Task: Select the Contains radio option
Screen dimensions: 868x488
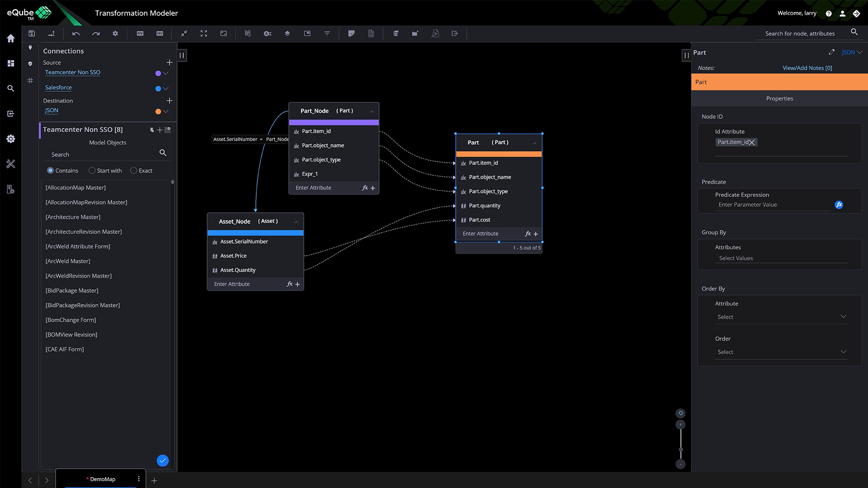Action: 50,170
